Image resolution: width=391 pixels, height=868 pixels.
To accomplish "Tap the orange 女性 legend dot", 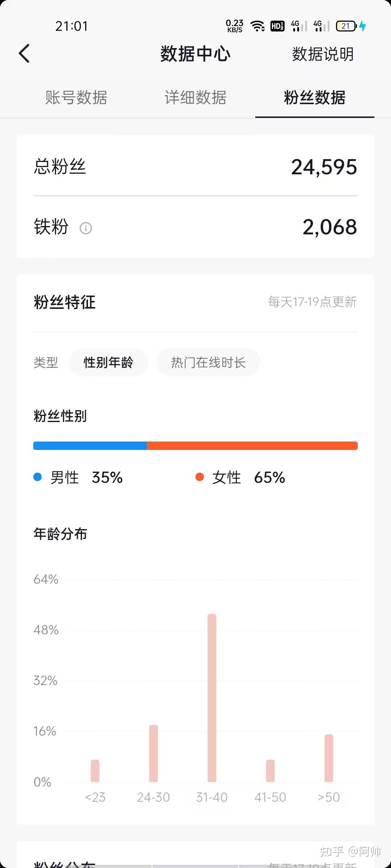I will pos(199,477).
